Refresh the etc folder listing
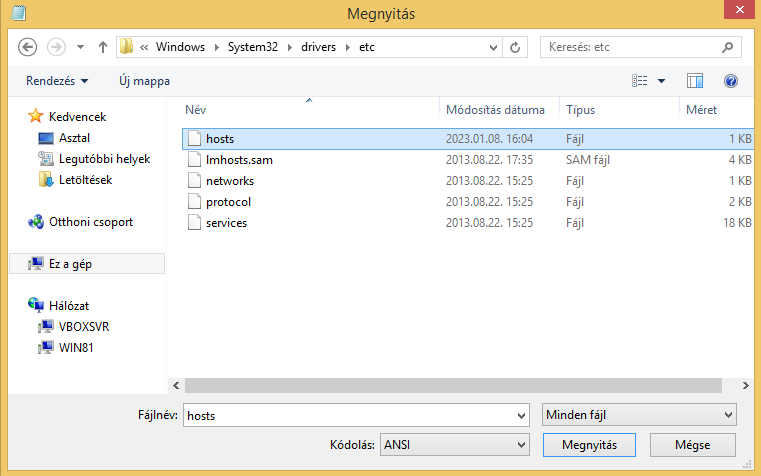The image size is (761, 476). click(515, 47)
